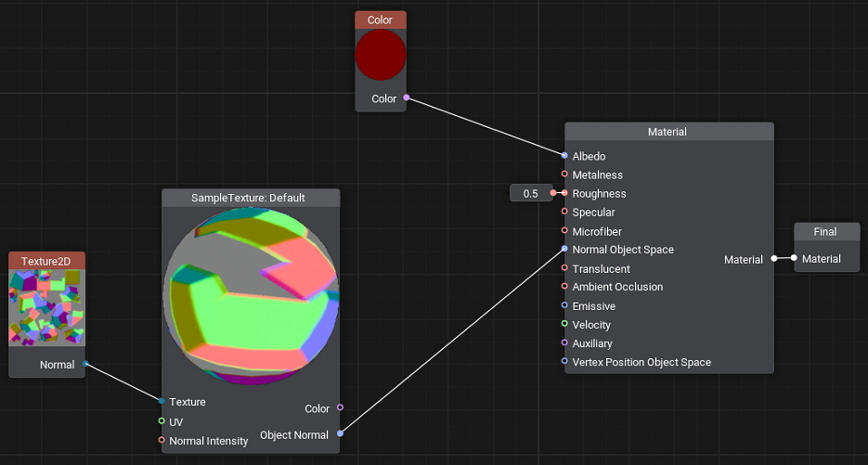This screenshot has width=868, height=465.
Task: Click the Albedo input port on Material
Action: [x=564, y=156]
